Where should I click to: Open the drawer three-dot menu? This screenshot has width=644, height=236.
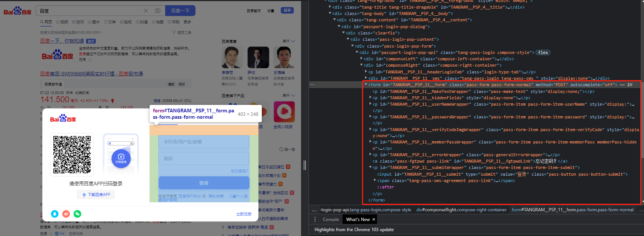pos(315,220)
